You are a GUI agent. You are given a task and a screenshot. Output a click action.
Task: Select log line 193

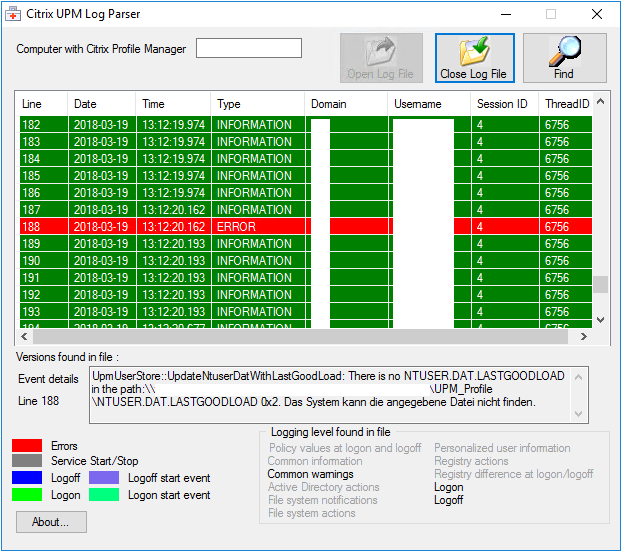tap(306, 312)
